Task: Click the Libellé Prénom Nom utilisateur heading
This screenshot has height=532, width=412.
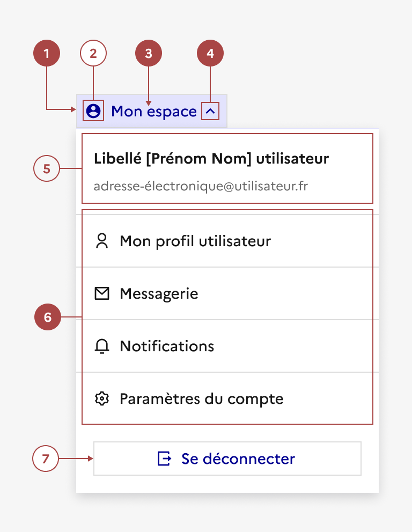Action: (211, 159)
